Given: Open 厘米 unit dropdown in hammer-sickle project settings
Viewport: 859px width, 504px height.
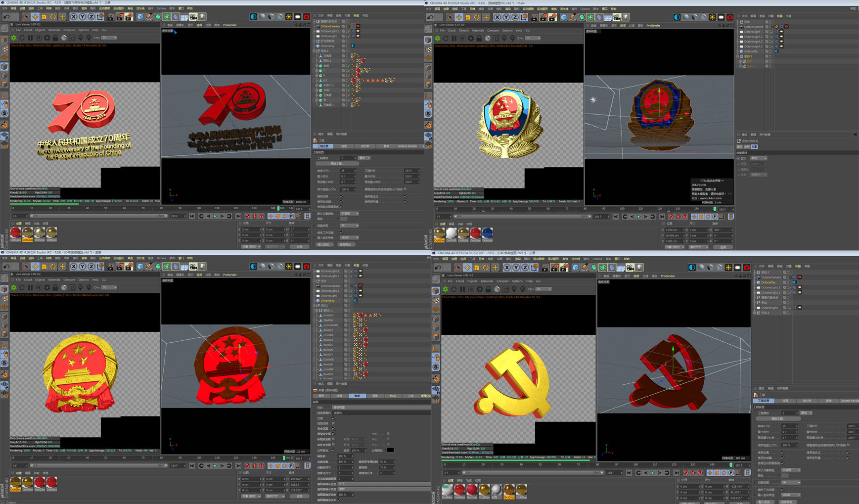Looking at the screenshot, I should tap(807, 413).
